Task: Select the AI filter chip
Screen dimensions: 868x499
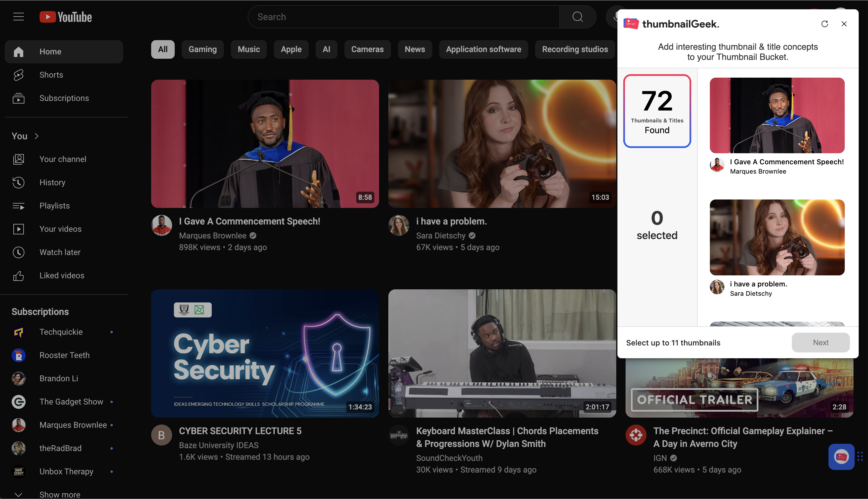Action: click(x=326, y=49)
